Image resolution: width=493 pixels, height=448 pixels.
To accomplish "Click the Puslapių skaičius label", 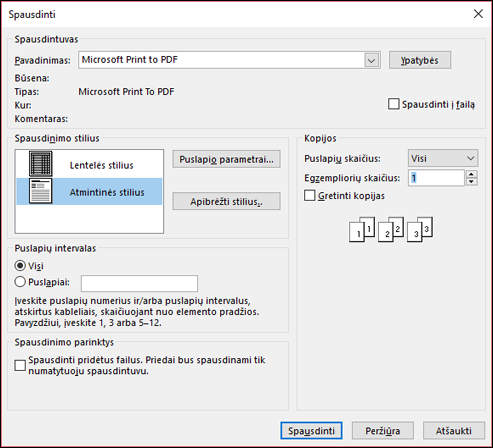I will tap(342, 158).
